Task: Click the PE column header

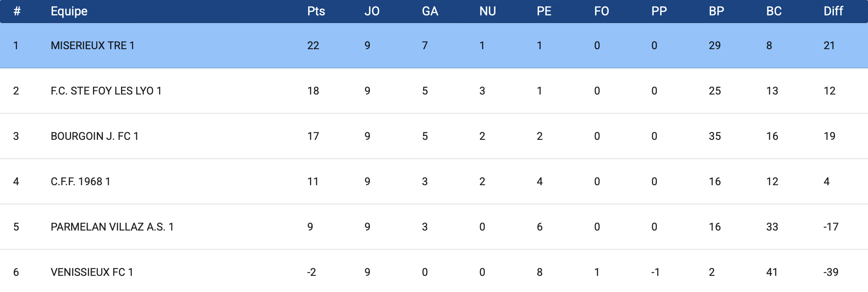Action: click(x=544, y=11)
